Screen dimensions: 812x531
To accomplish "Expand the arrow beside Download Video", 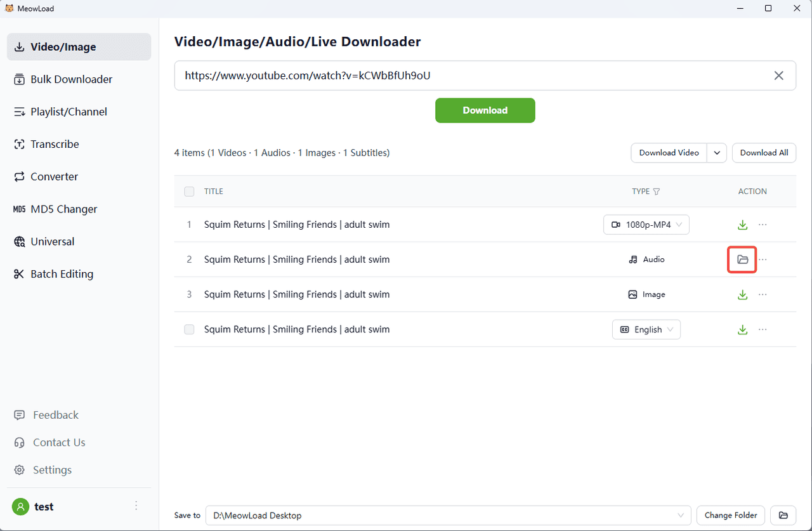I will 717,153.
